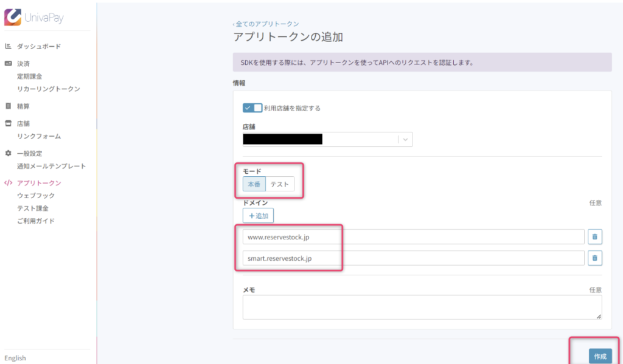Viewport: 623px width, 364px height.
Task: Click the ＋追加 domain add button
Action: (259, 215)
